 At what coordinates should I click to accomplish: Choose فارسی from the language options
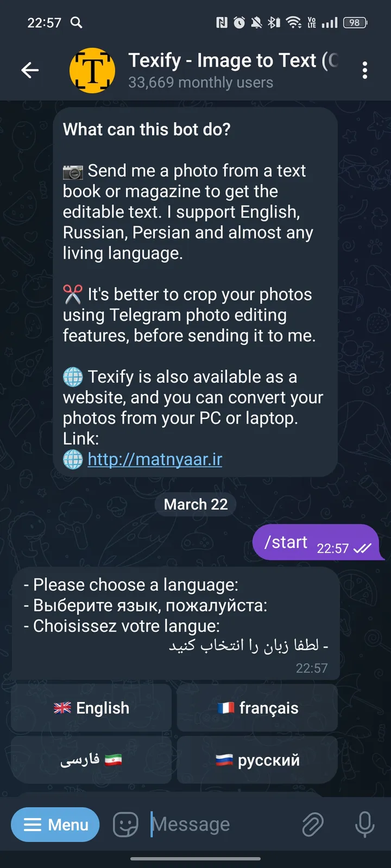pos(90,759)
